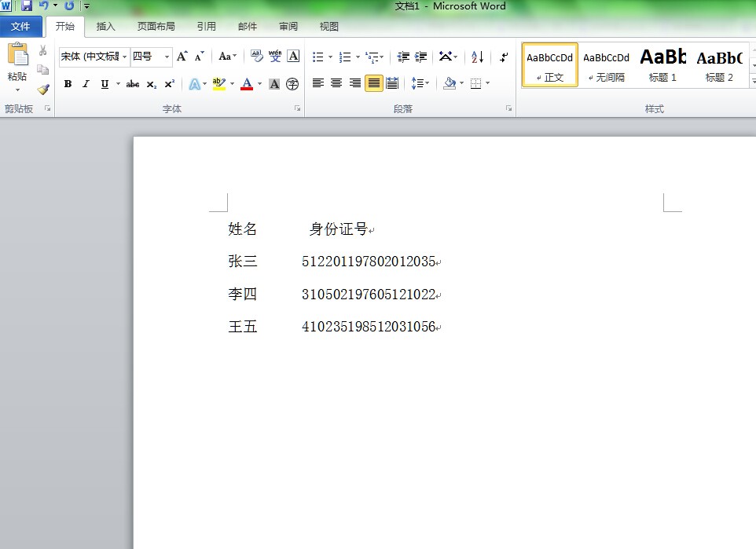Apply the 无间隔 style

606,65
